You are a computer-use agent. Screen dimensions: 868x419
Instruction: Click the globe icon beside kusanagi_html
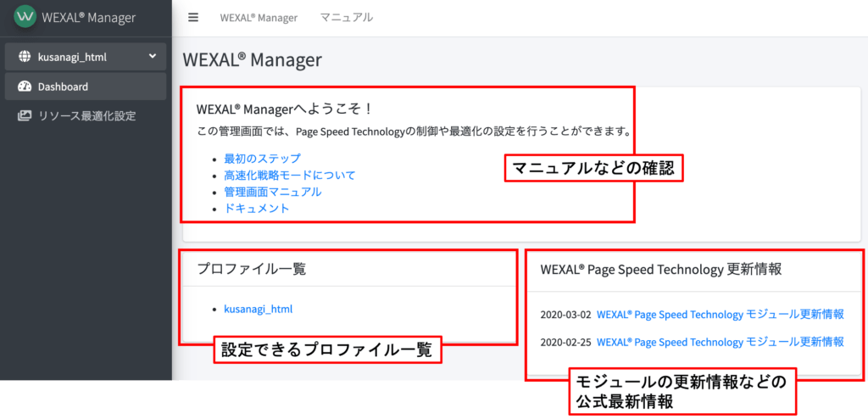(x=25, y=57)
